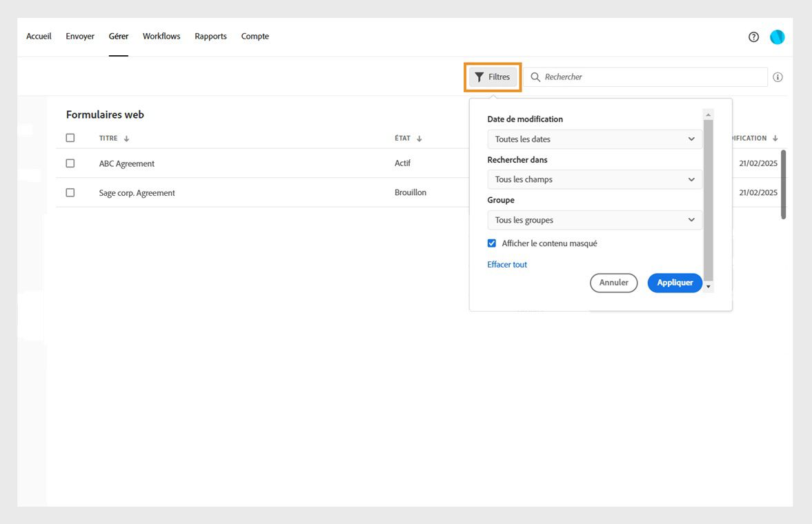Click the info icon beside the search bar
Viewport: 812px width, 524px height.
(x=778, y=77)
